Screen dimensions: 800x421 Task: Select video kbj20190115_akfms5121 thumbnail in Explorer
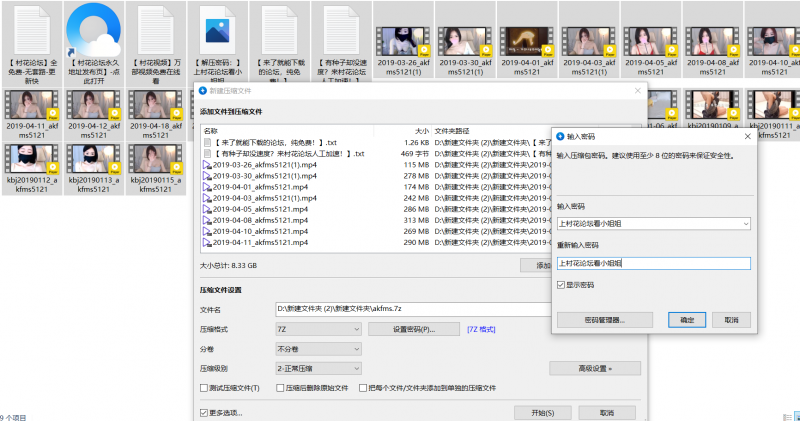(156, 159)
